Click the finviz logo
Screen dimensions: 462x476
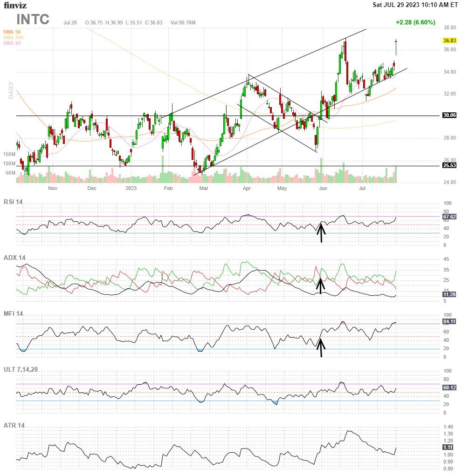pos(16,4)
